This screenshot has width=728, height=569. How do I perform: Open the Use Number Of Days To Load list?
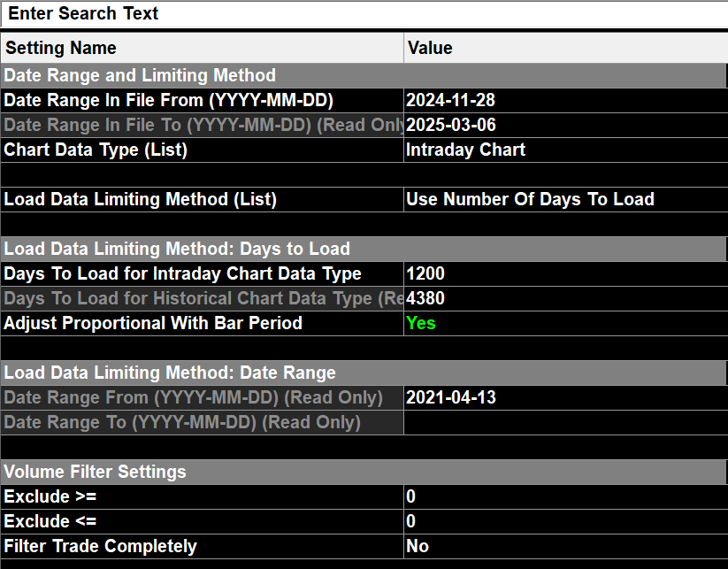(x=566, y=199)
